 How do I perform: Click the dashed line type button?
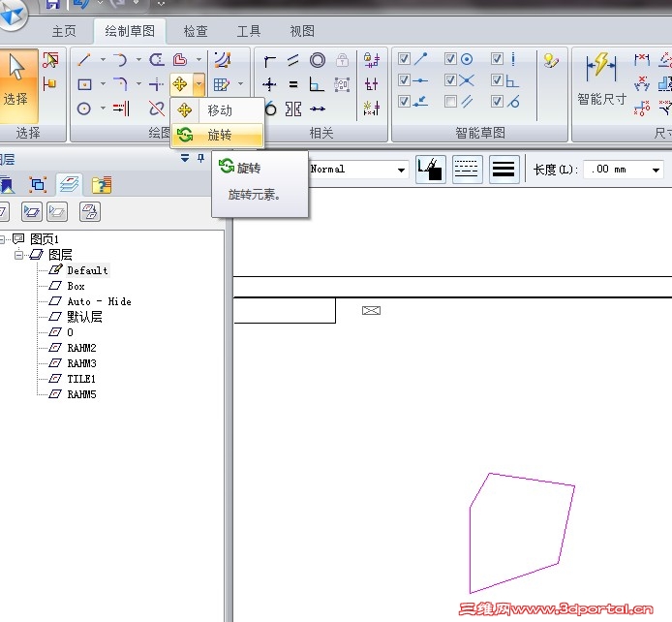point(467,170)
